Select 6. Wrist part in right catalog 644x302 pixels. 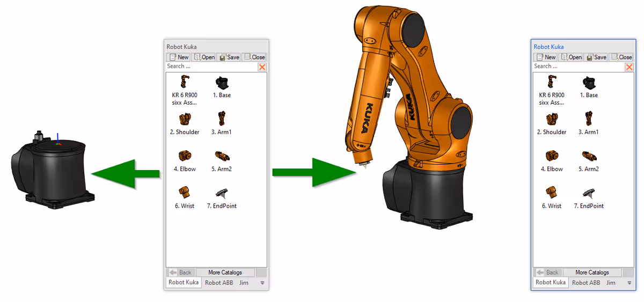click(551, 198)
